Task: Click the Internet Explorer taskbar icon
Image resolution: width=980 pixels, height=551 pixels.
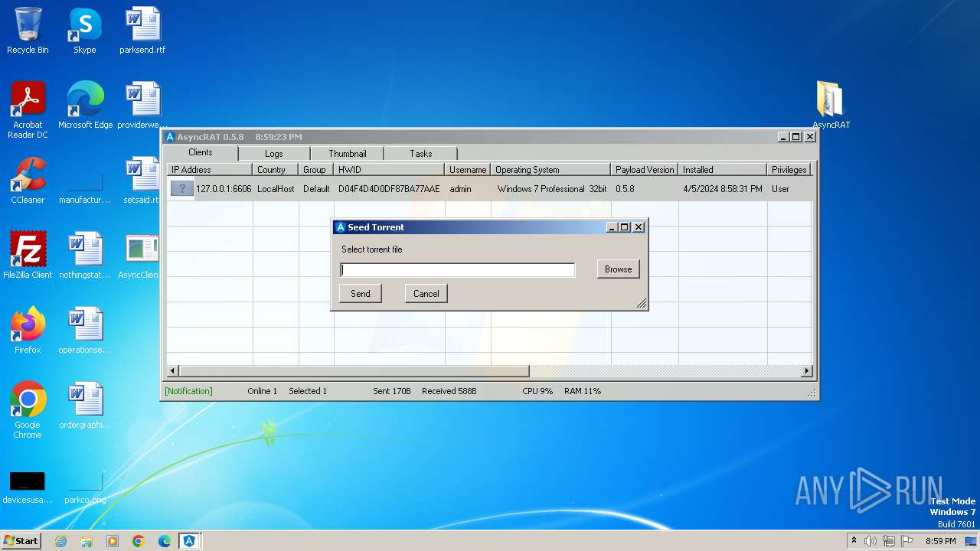Action: pyautogui.click(x=61, y=541)
